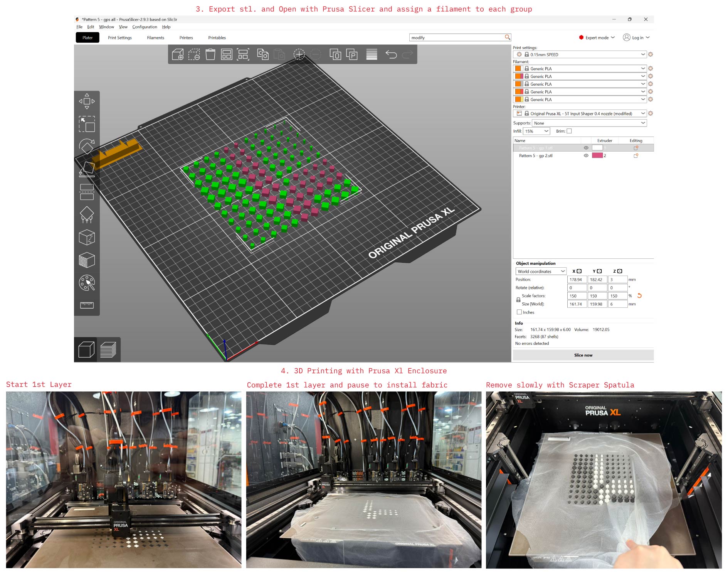This screenshot has width=728, height=572.
Task: Select the Rotate tool in left toolbar
Action: 87,146
